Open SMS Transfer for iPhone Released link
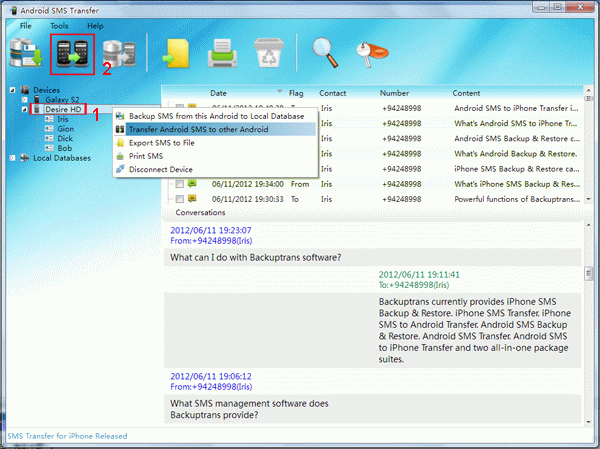Screen dimensions: 600x449 (67, 436)
